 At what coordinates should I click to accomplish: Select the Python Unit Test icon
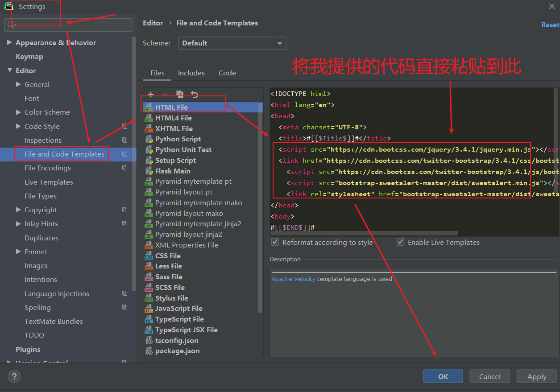149,150
